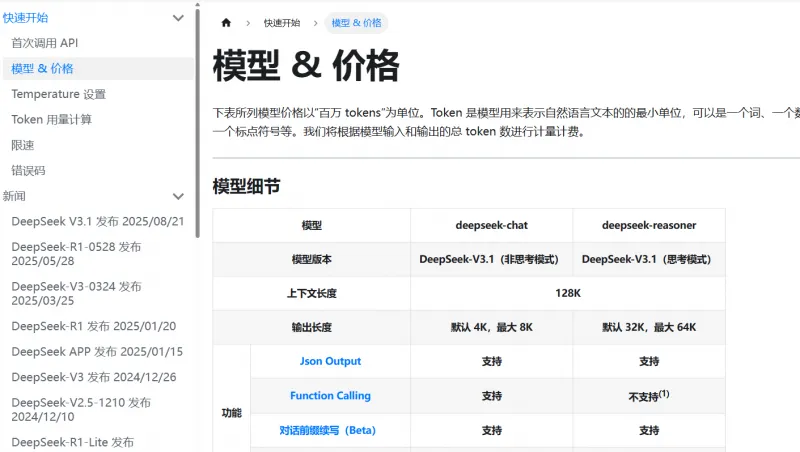Open DeepSeek V3.1 发布 news link
The width and height of the screenshot is (800, 452).
pyautogui.click(x=97, y=221)
